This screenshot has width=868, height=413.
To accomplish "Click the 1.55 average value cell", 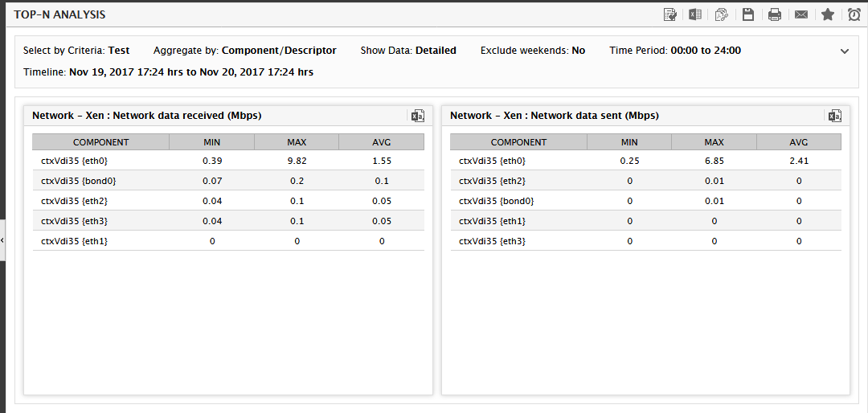I will point(382,162).
